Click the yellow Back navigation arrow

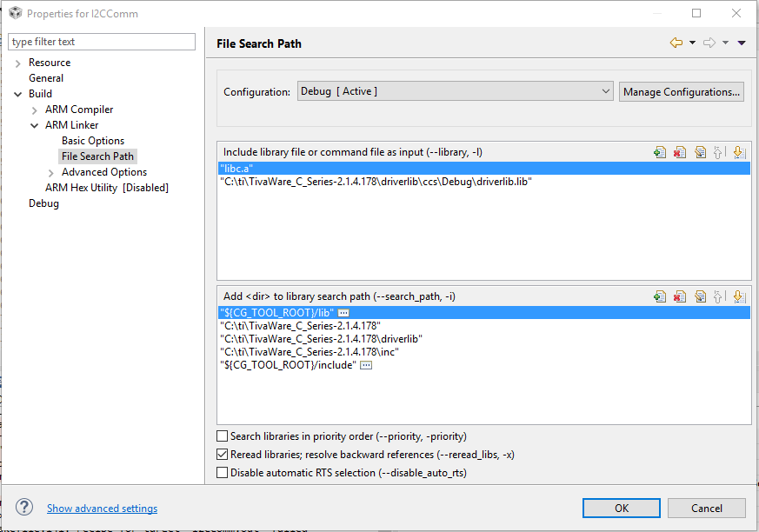(676, 43)
